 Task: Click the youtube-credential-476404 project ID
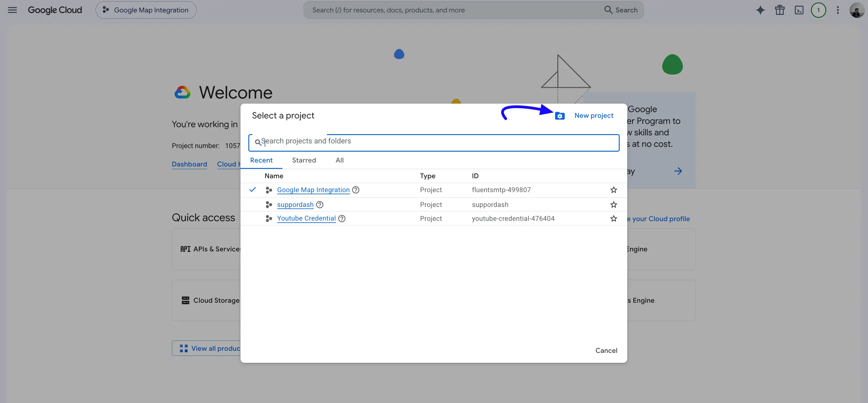tap(513, 218)
